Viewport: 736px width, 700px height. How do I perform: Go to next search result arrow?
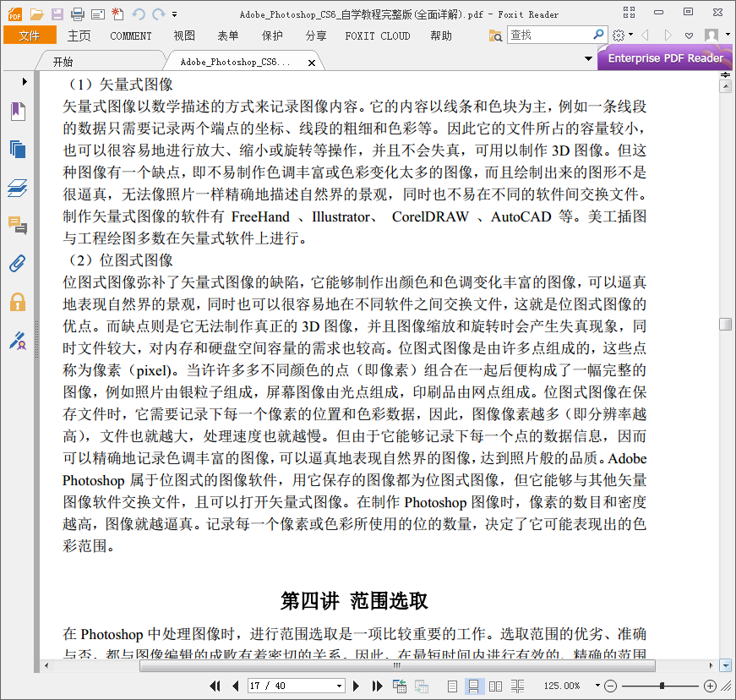coord(668,36)
